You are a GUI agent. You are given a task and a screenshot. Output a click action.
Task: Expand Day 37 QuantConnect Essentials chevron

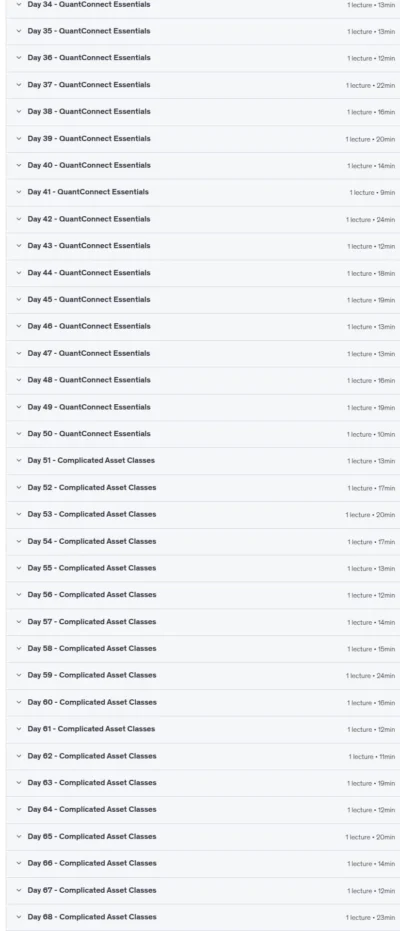tap(19, 84)
